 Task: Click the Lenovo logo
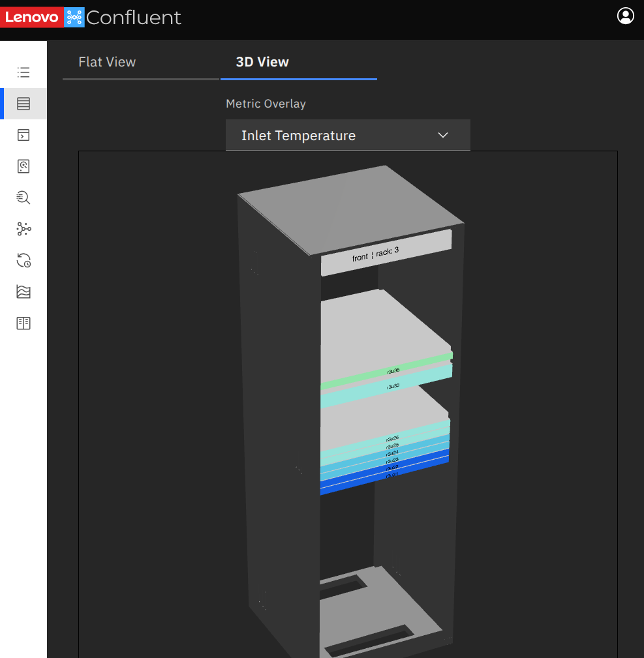[32, 17]
